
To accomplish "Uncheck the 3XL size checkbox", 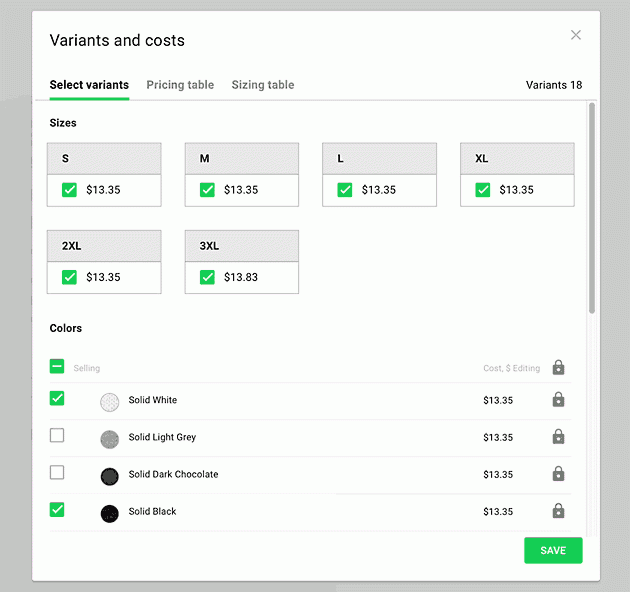I will click(x=207, y=277).
